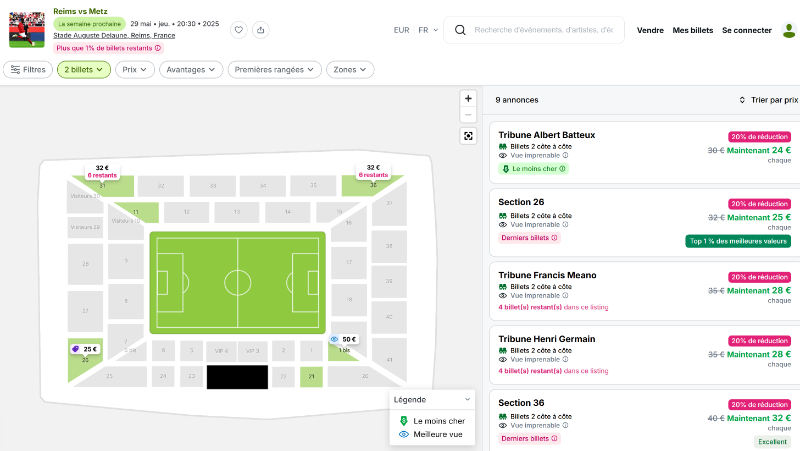This screenshot has width=800, height=451.
Task: Click the Se connecter link
Action: pos(747,30)
